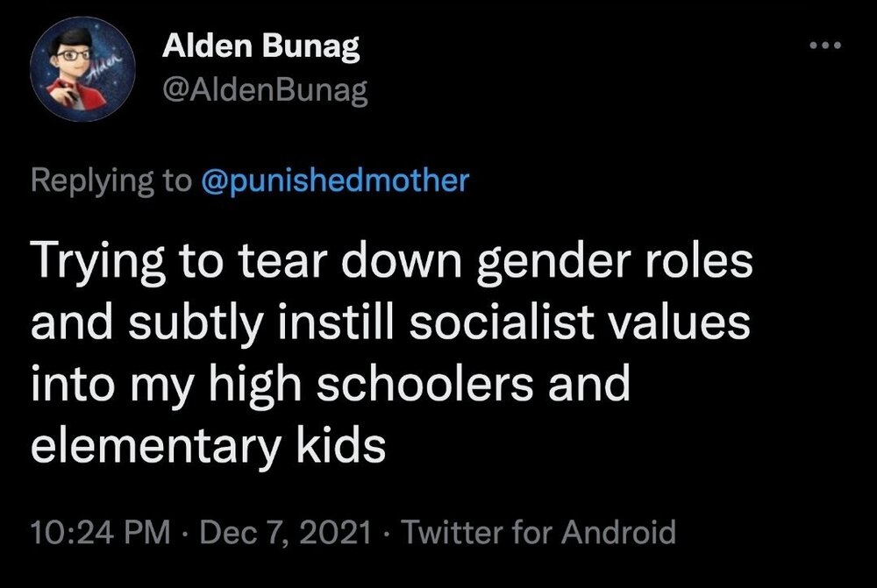
Task: Click the word 'schoolers' in the tweet
Action: pos(430,385)
